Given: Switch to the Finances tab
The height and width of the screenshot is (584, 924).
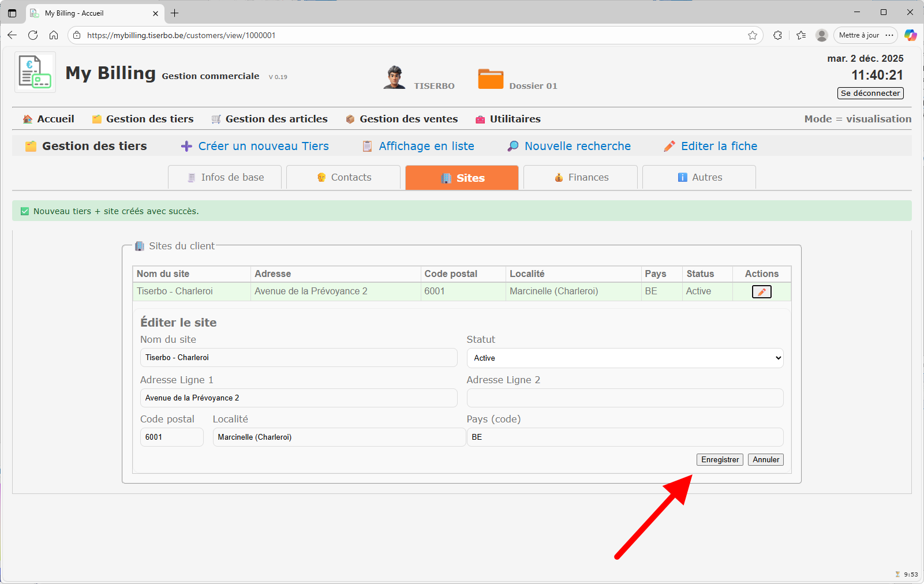Looking at the screenshot, I should click(x=580, y=177).
